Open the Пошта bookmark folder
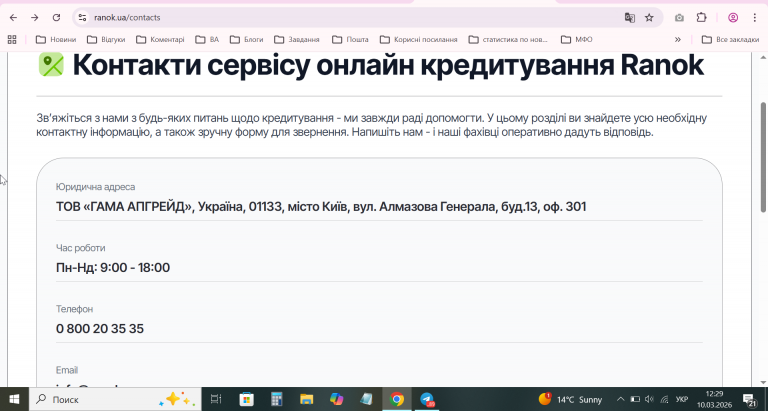This screenshot has width=768, height=411. click(350, 39)
